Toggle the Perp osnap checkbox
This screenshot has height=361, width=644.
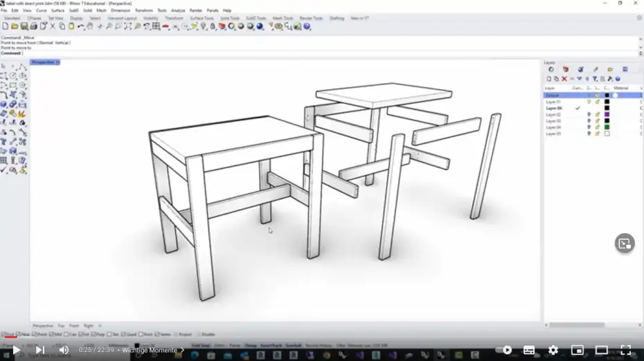click(93, 334)
